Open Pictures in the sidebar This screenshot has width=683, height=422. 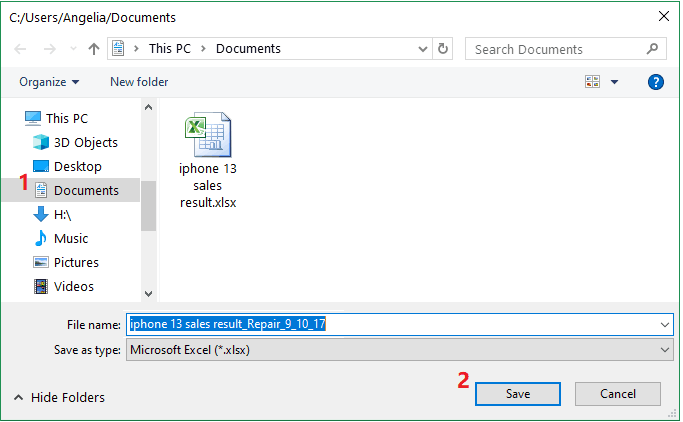coord(76,262)
